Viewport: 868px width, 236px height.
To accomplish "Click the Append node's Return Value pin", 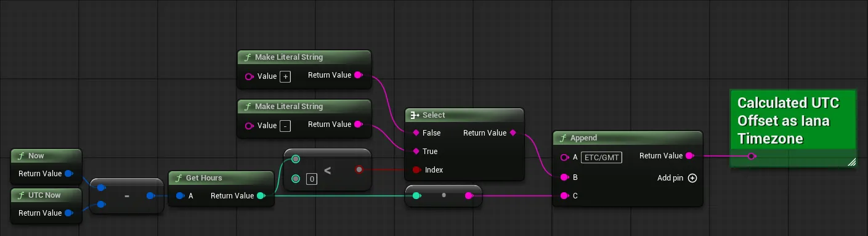I will (x=690, y=156).
